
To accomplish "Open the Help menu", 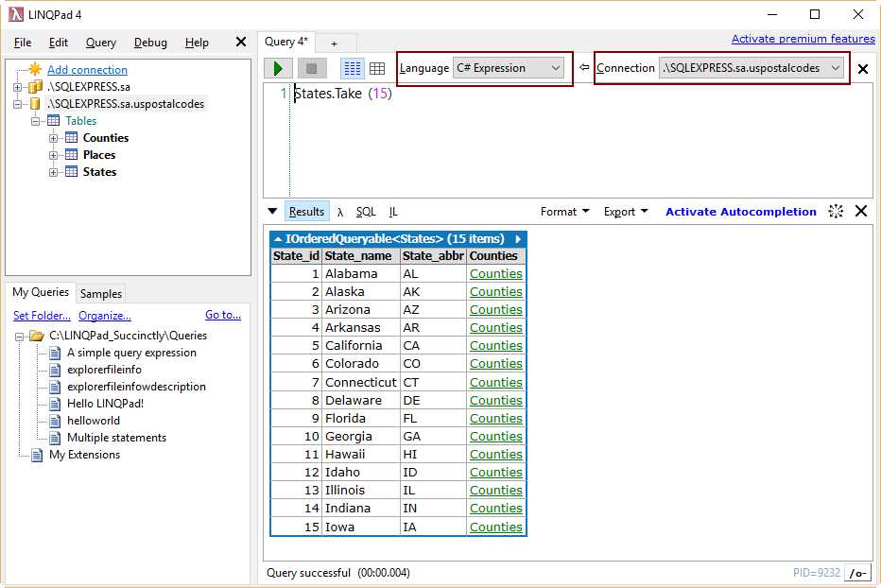I will 197,43.
